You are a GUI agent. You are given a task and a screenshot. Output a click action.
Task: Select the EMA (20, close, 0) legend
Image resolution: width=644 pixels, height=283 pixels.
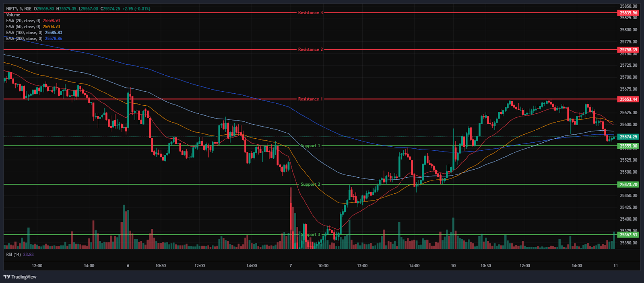coord(23,21)
